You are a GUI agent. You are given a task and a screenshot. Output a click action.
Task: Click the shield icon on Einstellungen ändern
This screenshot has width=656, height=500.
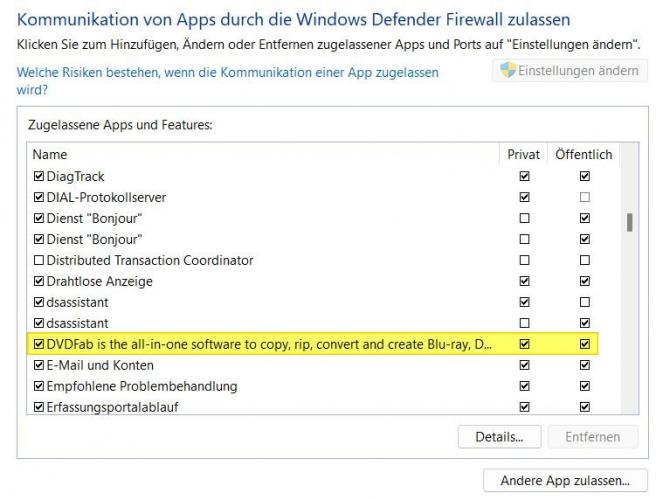(x=508, y=70)
